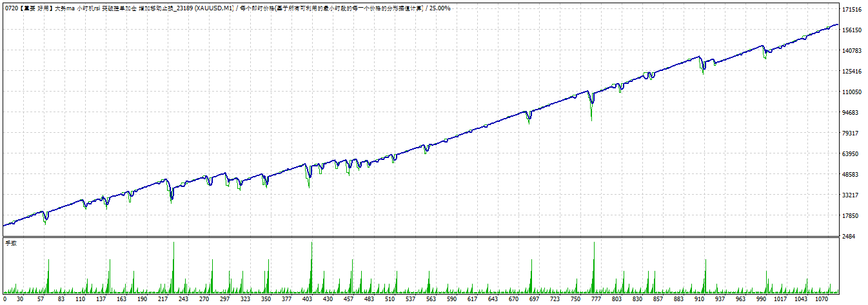Click trade number 483 on the bottom axis
The height and width of the screenshot is (305, 868).
tap(369, 299)
